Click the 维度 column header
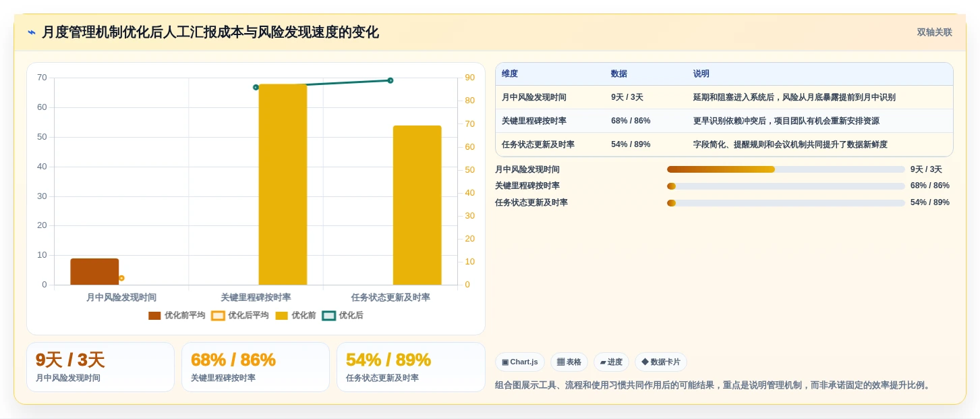The image size is (980, 419). (510, 74)
